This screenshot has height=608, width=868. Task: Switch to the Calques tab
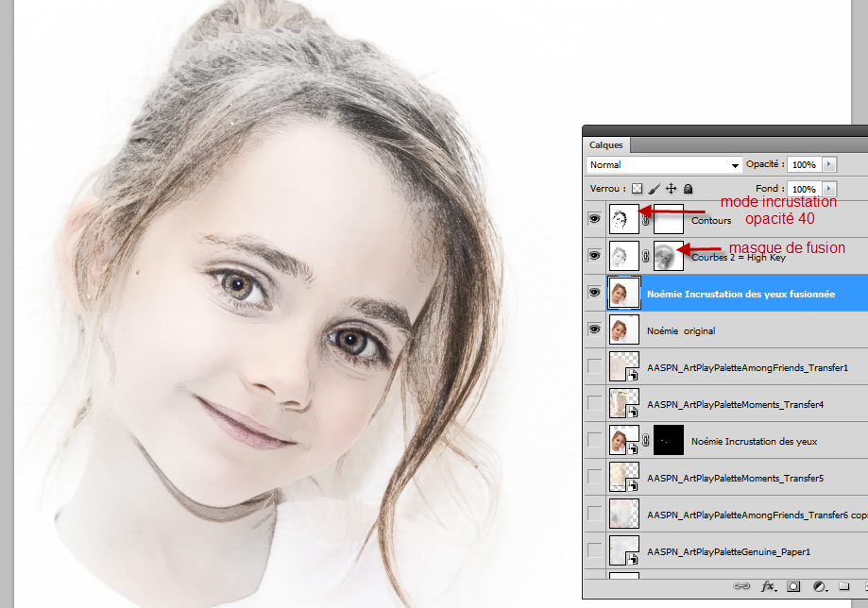pyautogui.click(x=605, y=144)
